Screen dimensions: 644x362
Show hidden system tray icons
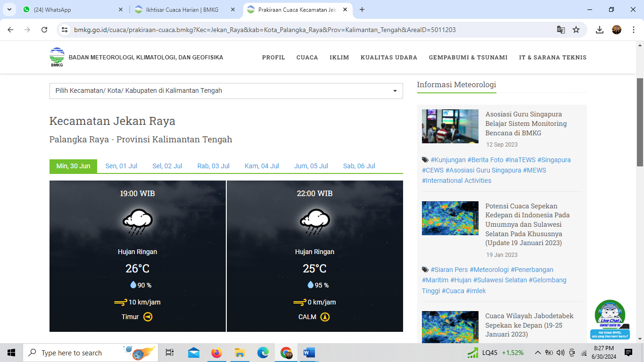pyautogui.click(x=537, y=353)
